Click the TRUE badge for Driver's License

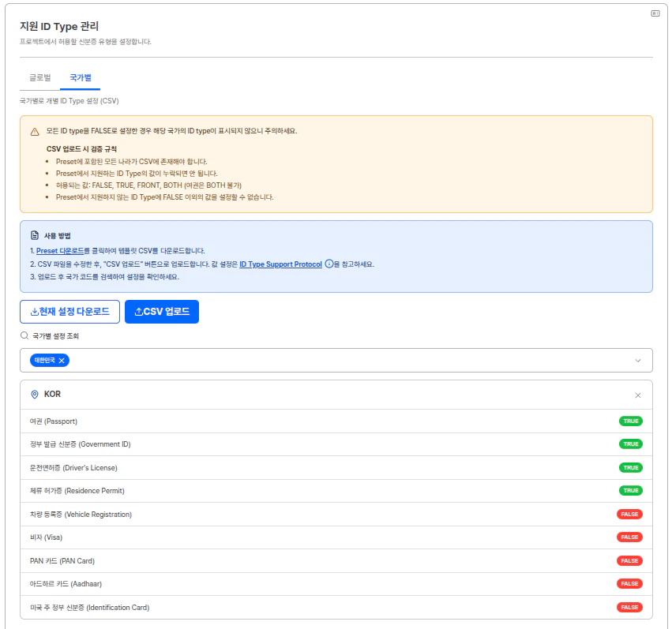[630, 467]
